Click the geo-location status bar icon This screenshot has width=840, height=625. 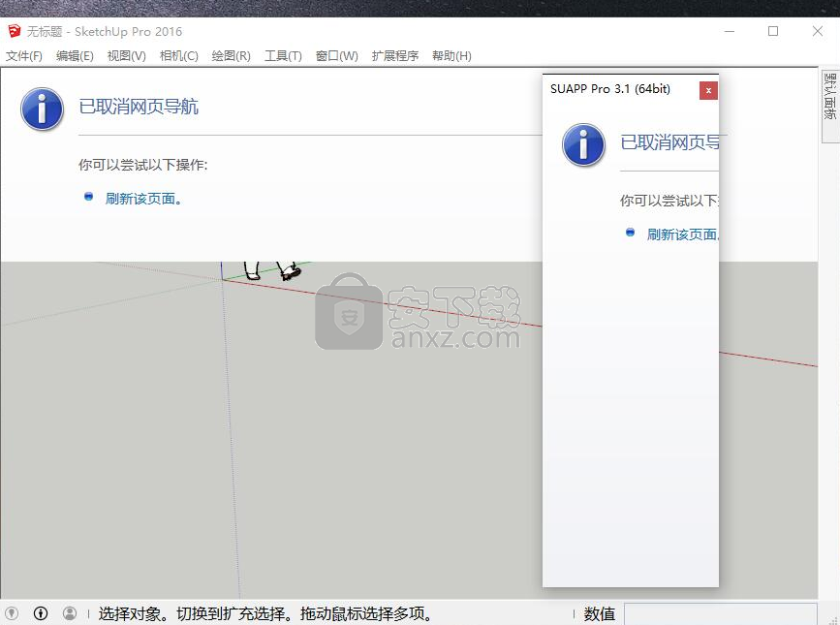pyautogui.click(x=12, y=613)
